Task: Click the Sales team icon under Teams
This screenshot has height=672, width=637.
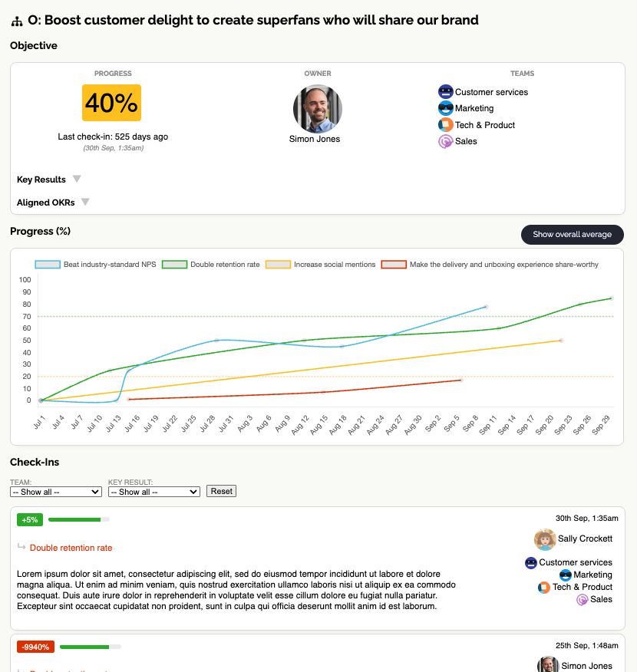Action: [445, 141]
